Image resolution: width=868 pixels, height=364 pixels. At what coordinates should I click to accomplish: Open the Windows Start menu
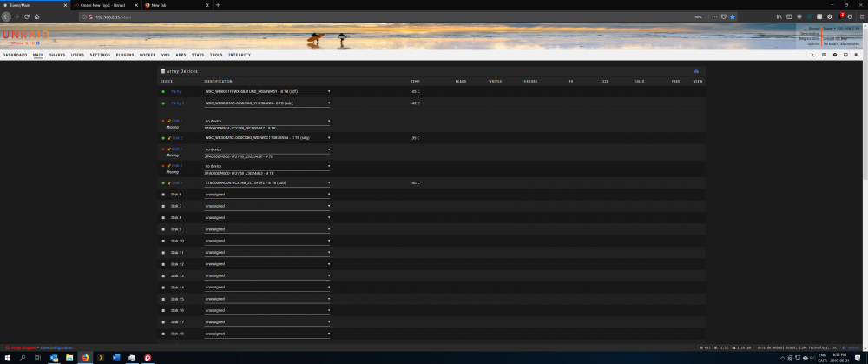pyautogui.click(x=6, y=358)
